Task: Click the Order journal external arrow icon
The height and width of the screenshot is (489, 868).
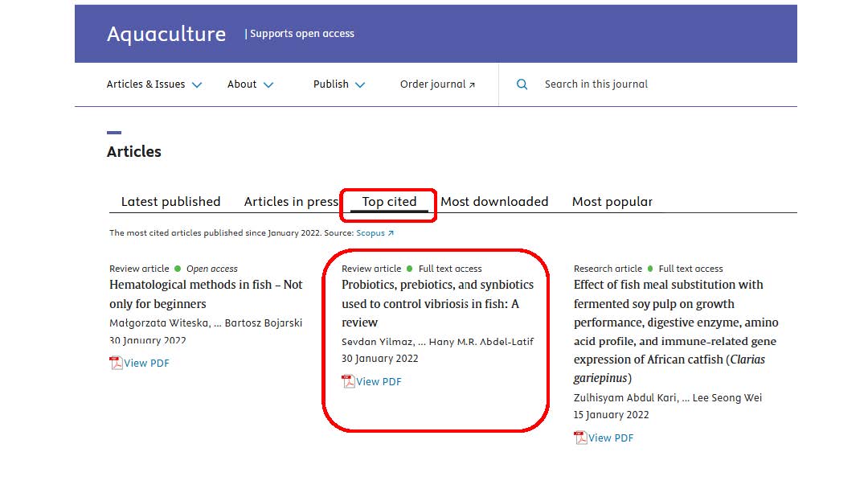Action: click(x=472, y=85)
